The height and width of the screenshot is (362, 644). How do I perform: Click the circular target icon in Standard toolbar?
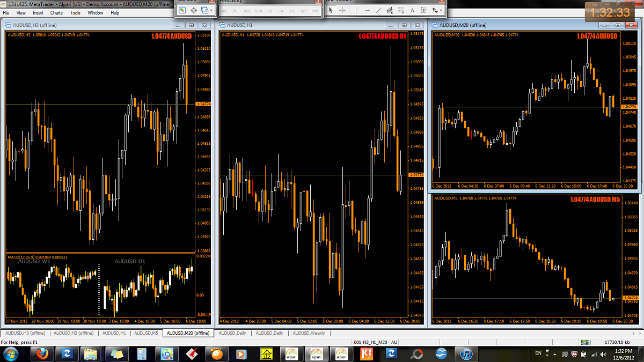tap(194, 10)
